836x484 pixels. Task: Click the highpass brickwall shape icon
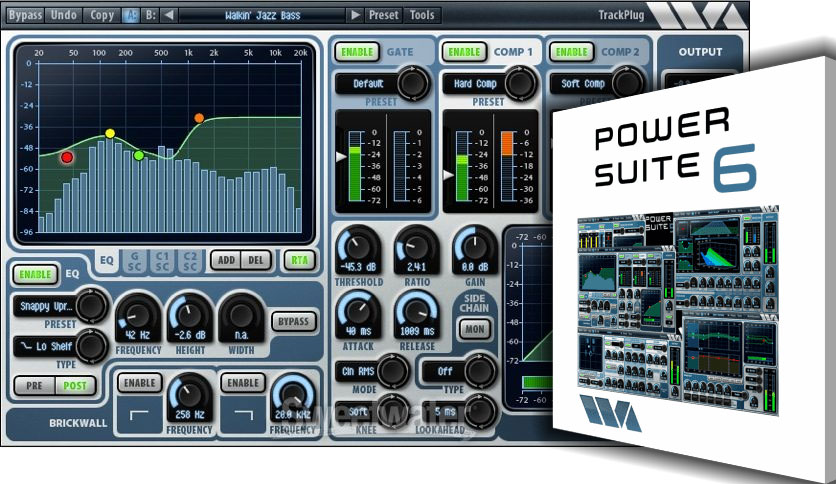tap(139, 414)
